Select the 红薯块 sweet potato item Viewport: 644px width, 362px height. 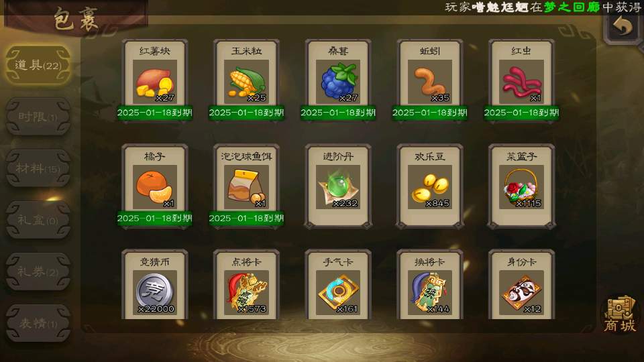(155, 80)
